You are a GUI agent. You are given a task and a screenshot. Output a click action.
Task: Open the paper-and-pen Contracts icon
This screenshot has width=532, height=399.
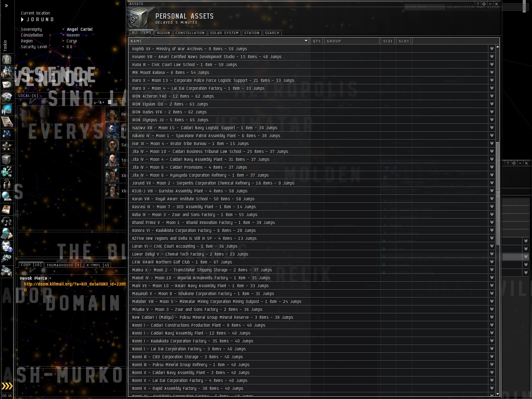[7, 122]
